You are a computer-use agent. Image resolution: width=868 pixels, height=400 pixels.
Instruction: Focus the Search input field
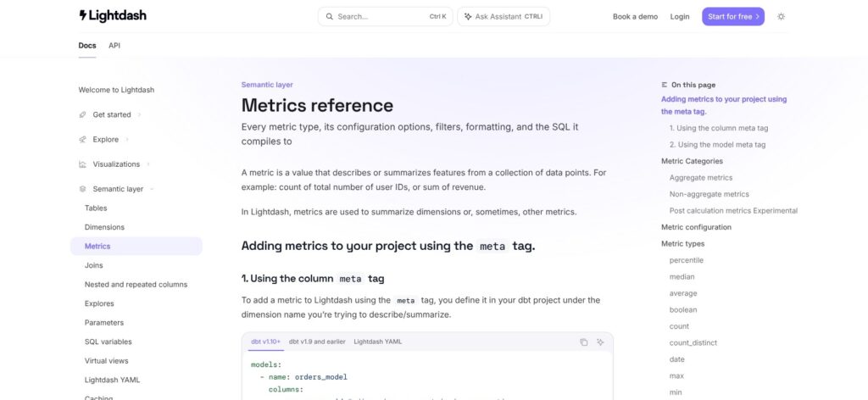point(386,17)
